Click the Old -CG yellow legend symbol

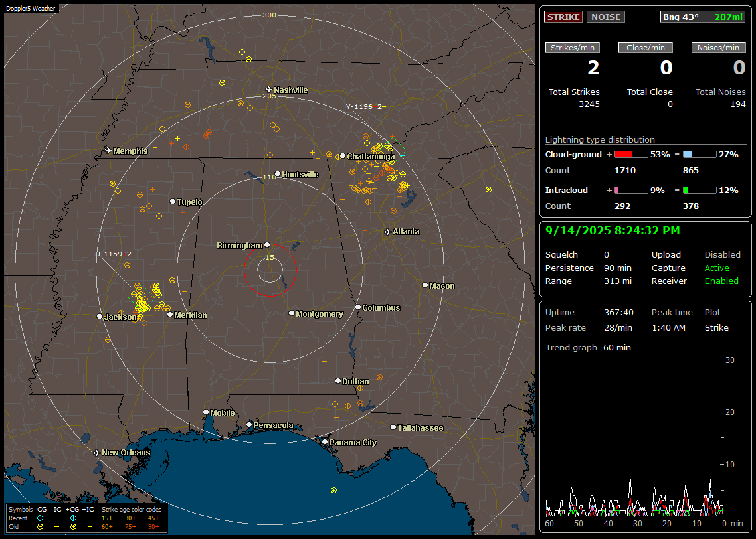point(40,527)
